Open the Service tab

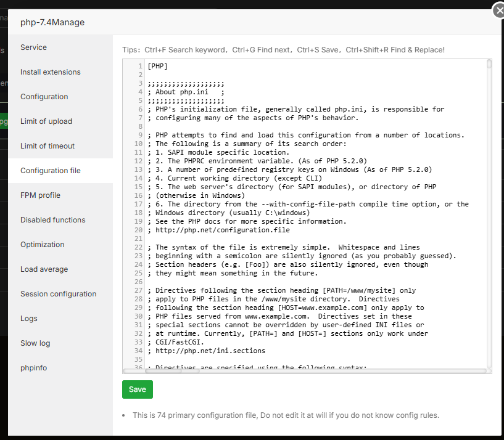click(x=33, y=47)
